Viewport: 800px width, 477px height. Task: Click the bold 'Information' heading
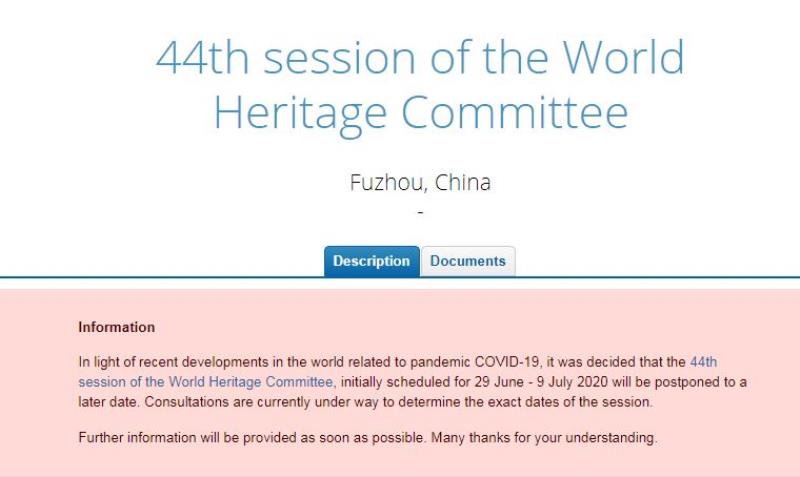point(117,328)
